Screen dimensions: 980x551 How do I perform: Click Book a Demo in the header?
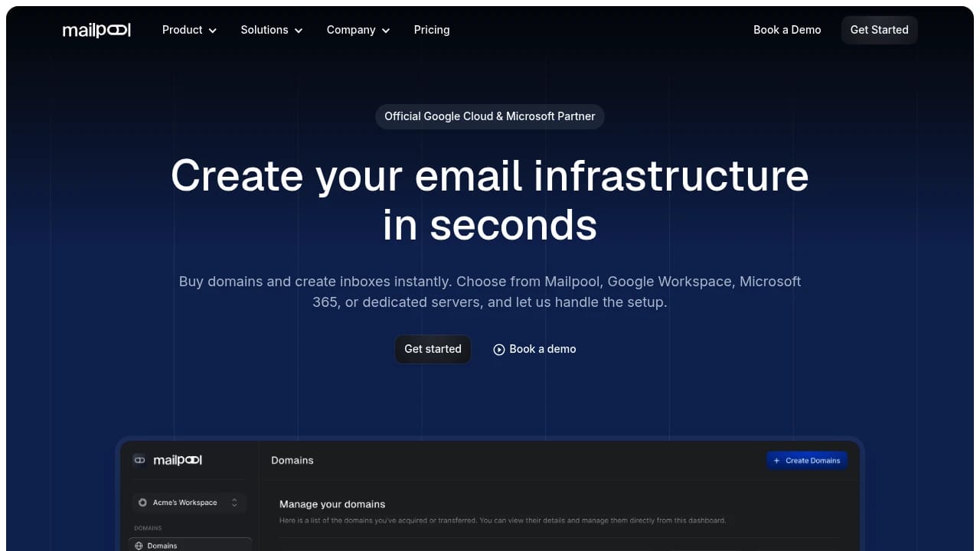(x=787, y=30)
